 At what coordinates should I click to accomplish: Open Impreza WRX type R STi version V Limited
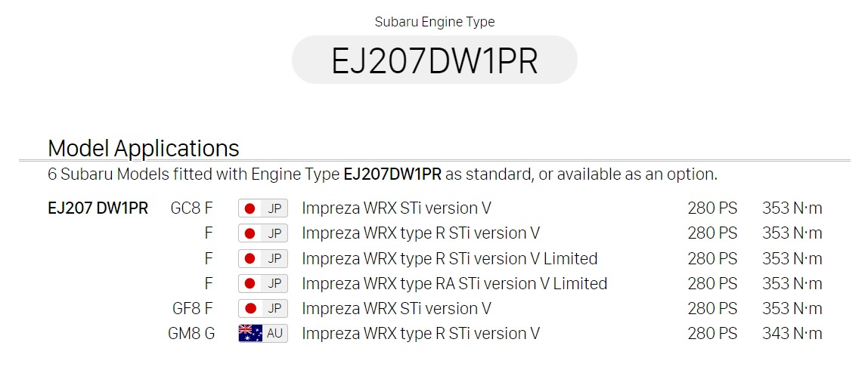(x=449, y=258)
